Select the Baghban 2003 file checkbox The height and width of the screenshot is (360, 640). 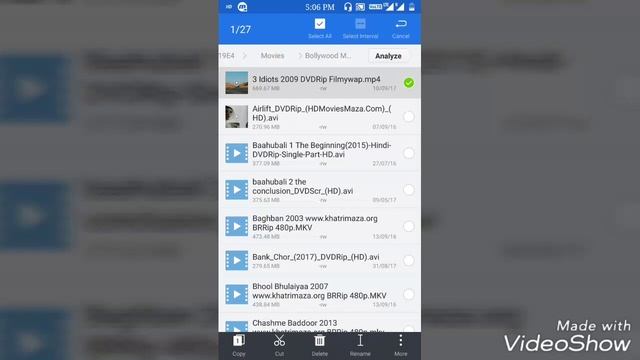[x=409, y=227]
